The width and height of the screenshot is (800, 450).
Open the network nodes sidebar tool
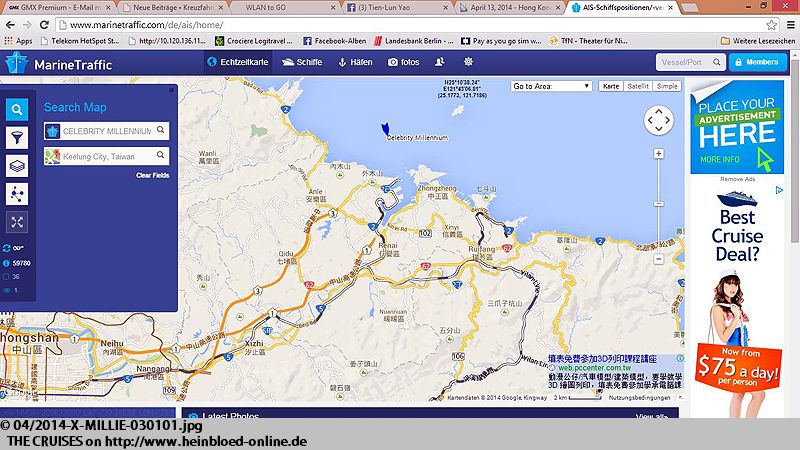pos(17,194)
